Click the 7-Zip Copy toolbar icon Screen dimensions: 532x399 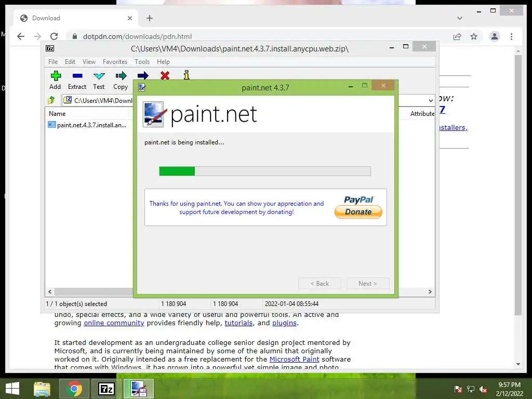121,76
